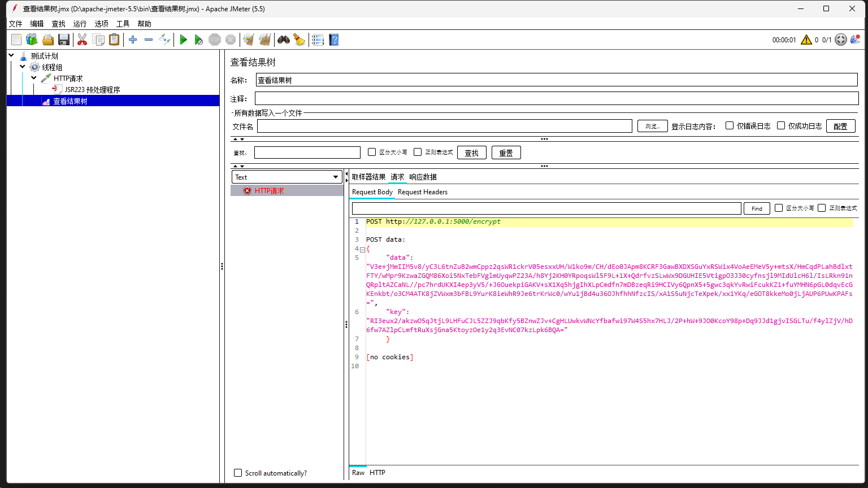Open the 选项 menu
The height and width of the screenshot is (488, 868).
(x=101, y=24)
